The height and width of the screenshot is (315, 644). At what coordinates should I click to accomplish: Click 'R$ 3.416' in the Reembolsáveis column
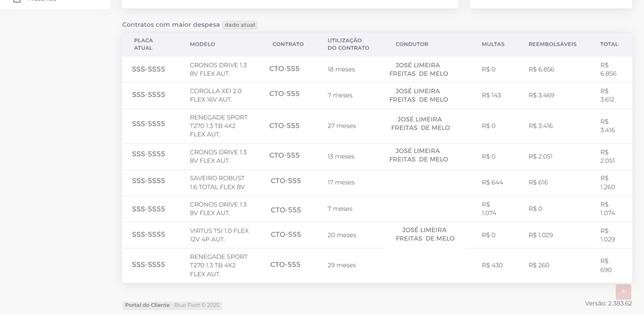point(540,126)
